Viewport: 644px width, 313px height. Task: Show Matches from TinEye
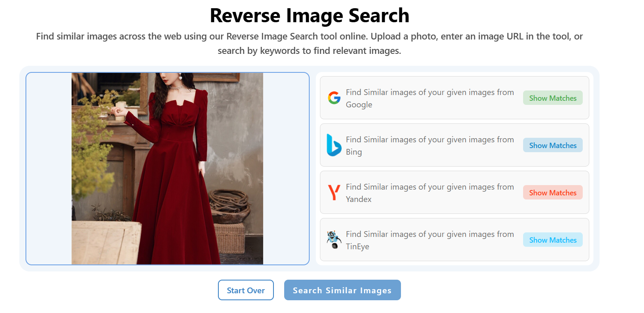pos(553,239)
